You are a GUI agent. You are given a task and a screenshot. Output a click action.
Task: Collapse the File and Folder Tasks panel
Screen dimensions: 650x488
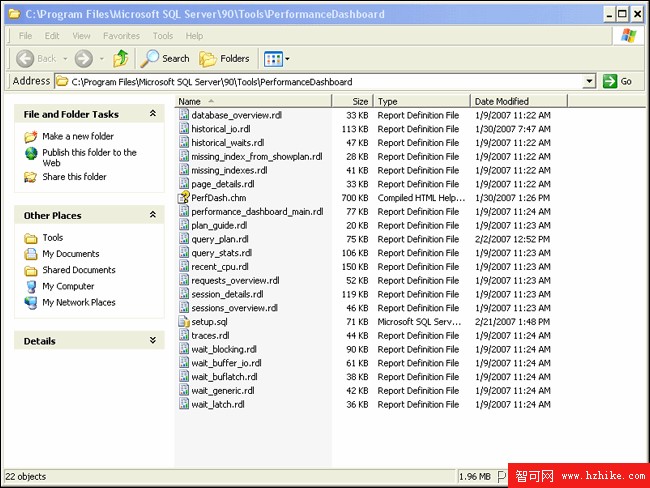tap(153, 113)
